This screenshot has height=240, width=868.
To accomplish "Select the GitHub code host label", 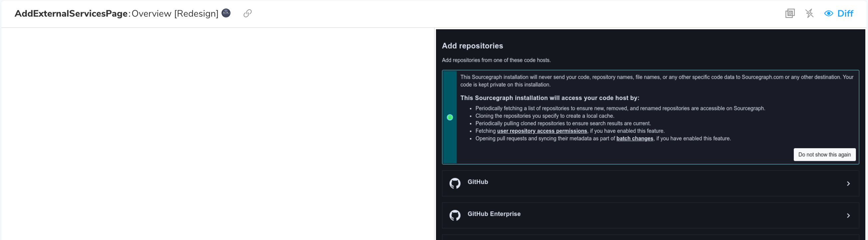I will pos(478,182).
